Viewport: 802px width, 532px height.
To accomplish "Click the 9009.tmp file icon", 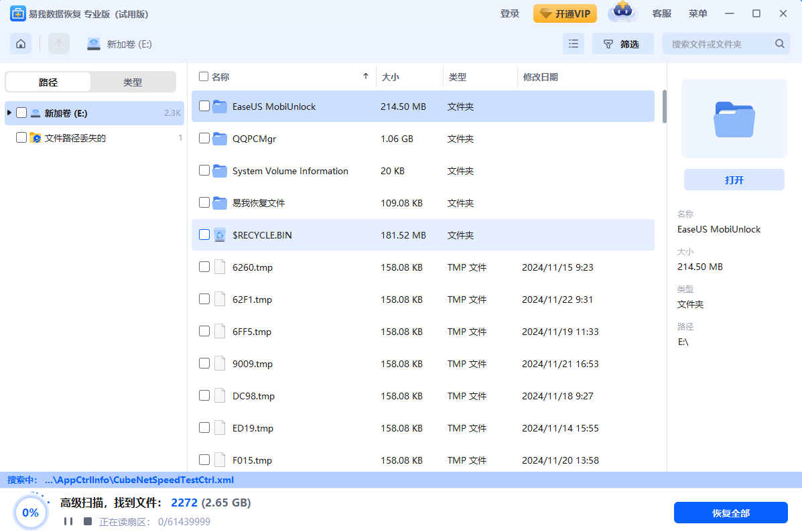I will (220, 364).
